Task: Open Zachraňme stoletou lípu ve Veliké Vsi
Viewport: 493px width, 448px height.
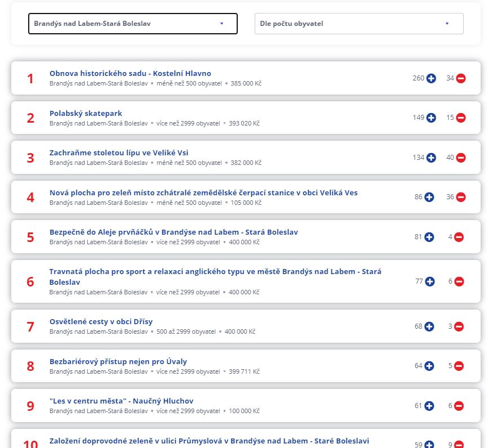Action: 119,153
